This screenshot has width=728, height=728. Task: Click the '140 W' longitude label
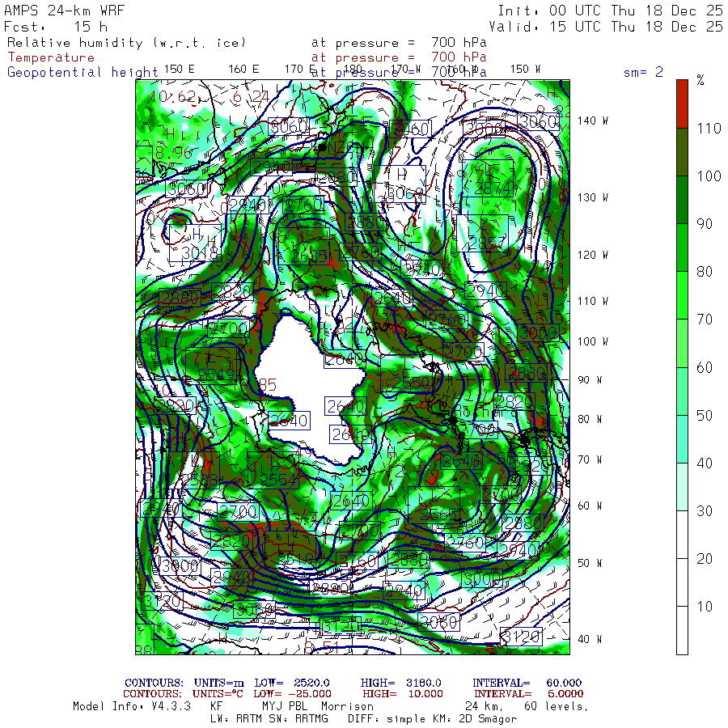click(x=593, y=121)
